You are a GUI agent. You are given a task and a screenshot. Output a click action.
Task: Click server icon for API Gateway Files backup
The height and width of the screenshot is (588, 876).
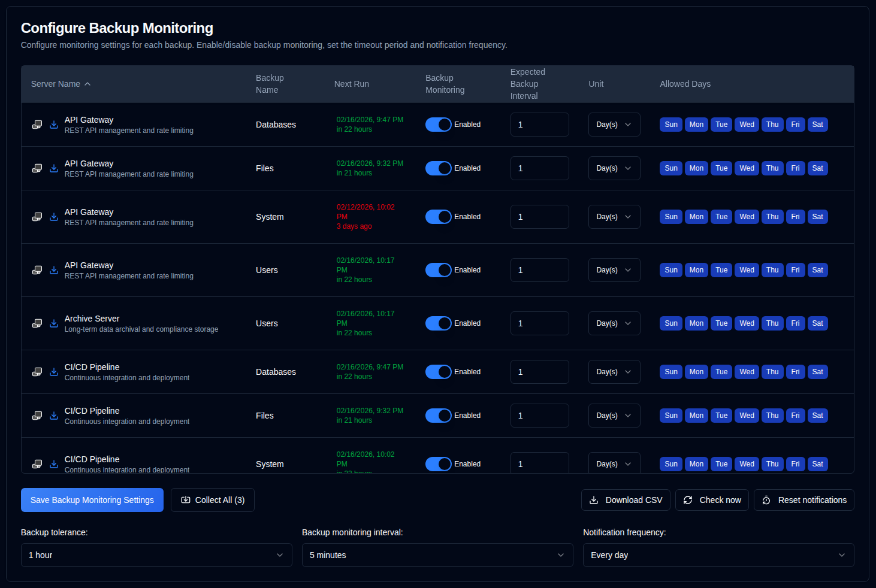(x=37, y=168)
